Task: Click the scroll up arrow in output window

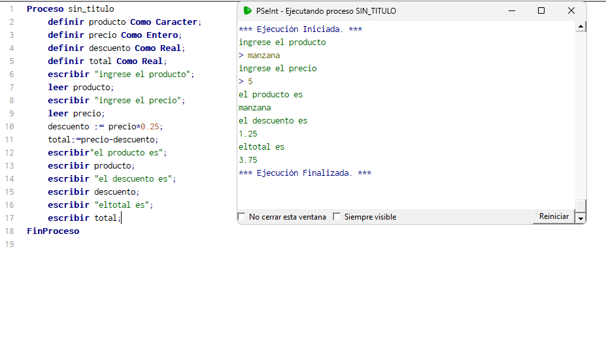Action: click(x=581, y=27)
